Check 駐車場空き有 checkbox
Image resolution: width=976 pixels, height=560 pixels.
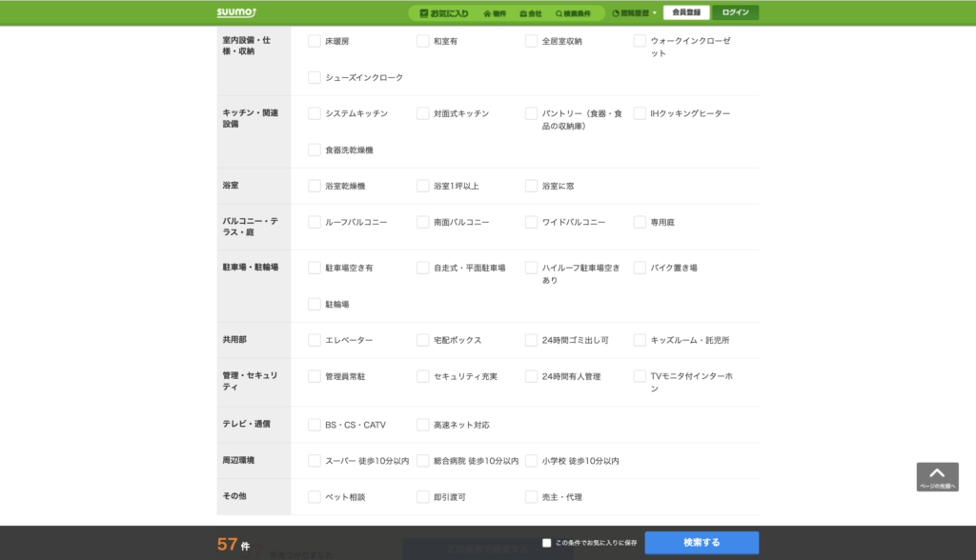tap(315, 268)
